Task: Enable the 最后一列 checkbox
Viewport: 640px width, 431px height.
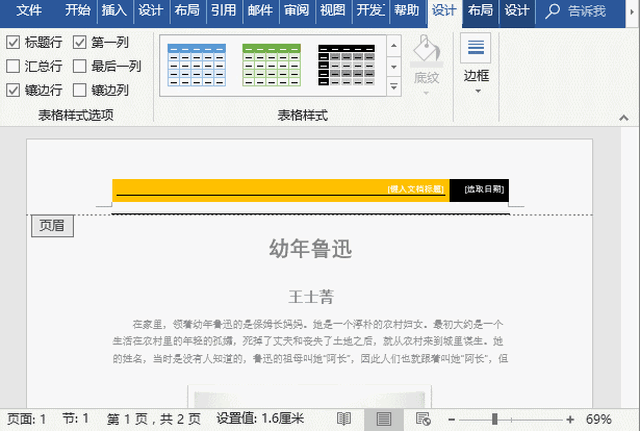Action: (x=79, y=66)
